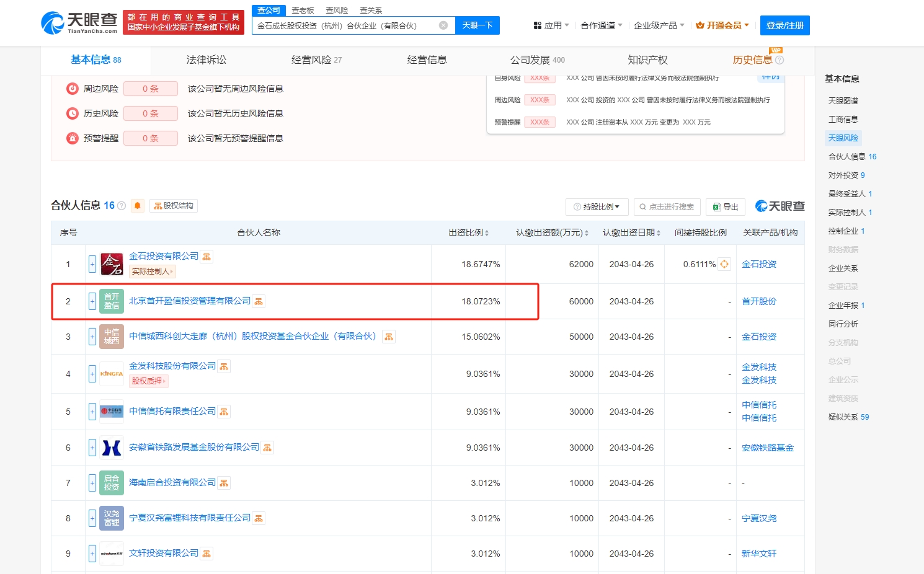Click the 登录/注册 button

(784, 25)
